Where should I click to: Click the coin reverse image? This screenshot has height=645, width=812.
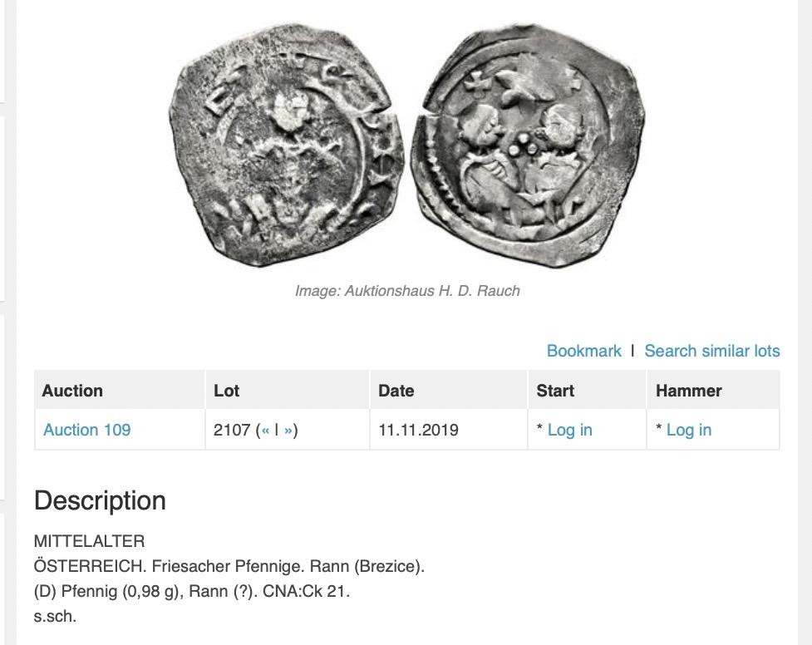[528, 145]
